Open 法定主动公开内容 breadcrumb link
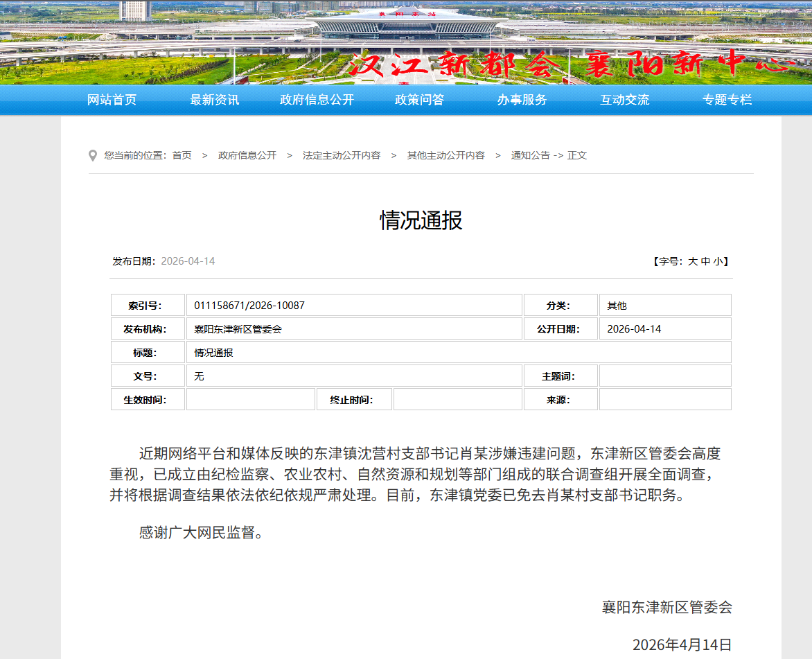This screenshot has height=659, width=812. 342,155
